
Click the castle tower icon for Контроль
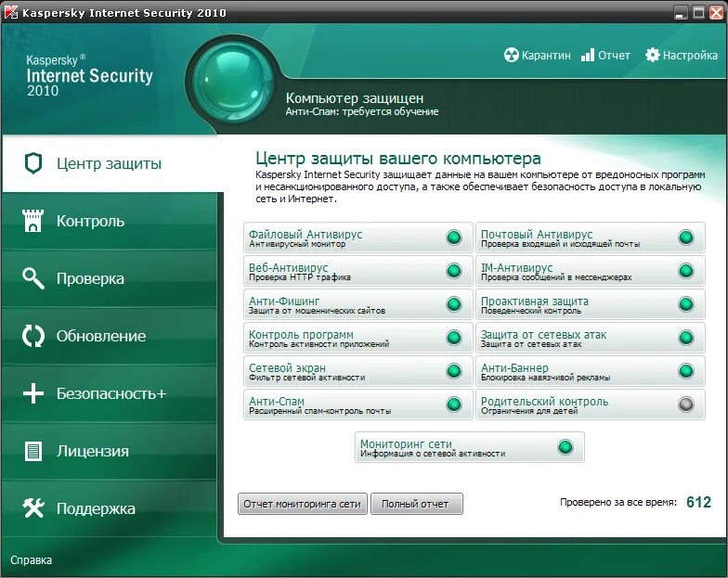point(33,221)
